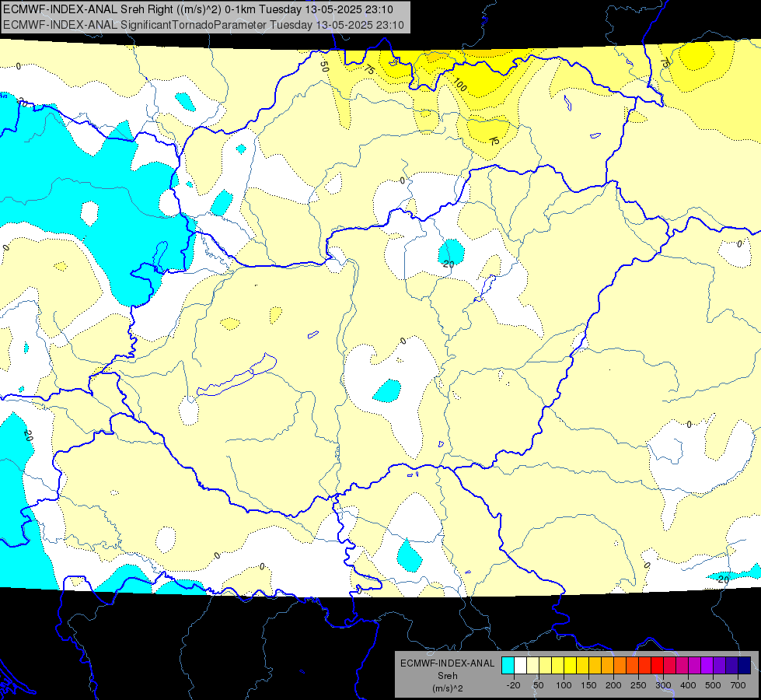Click the '300' legend tick label
The image size is (761, 700).
tap(663, 685)
